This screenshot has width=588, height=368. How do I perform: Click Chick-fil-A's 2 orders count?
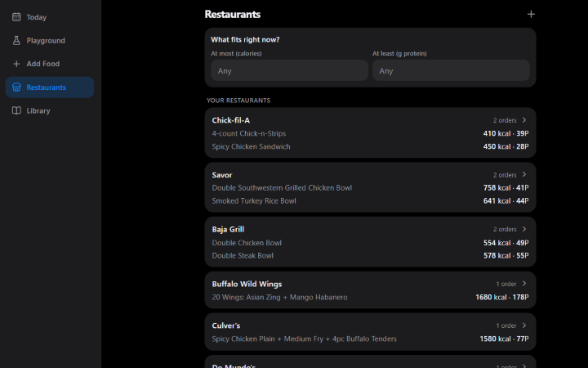[x=505, y=120]
